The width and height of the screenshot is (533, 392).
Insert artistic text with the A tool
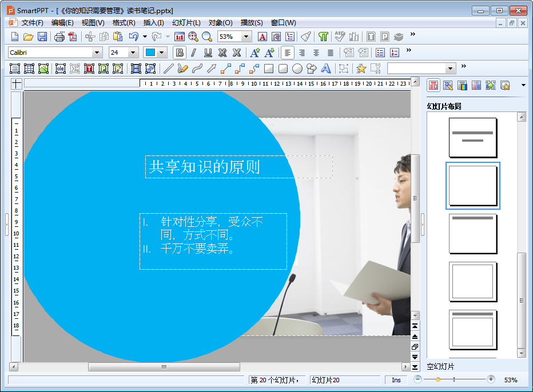pyautogui.click(x=325, y=69)
